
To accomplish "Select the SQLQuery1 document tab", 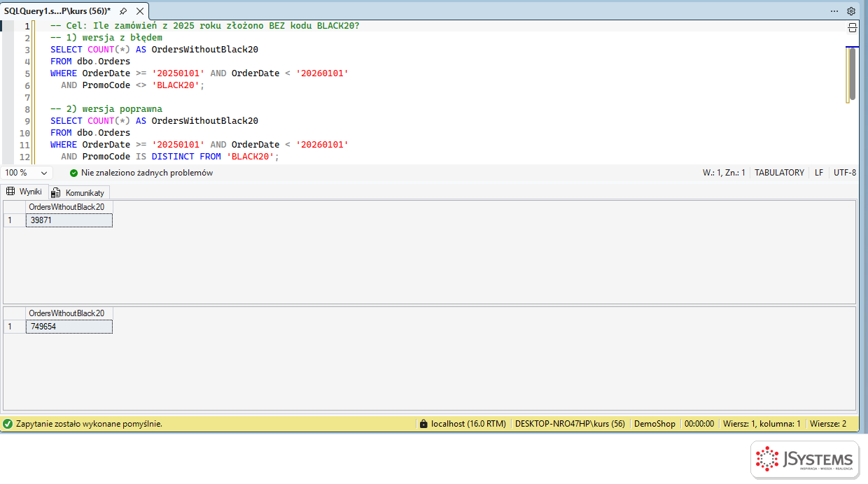I will click(57, 11).
